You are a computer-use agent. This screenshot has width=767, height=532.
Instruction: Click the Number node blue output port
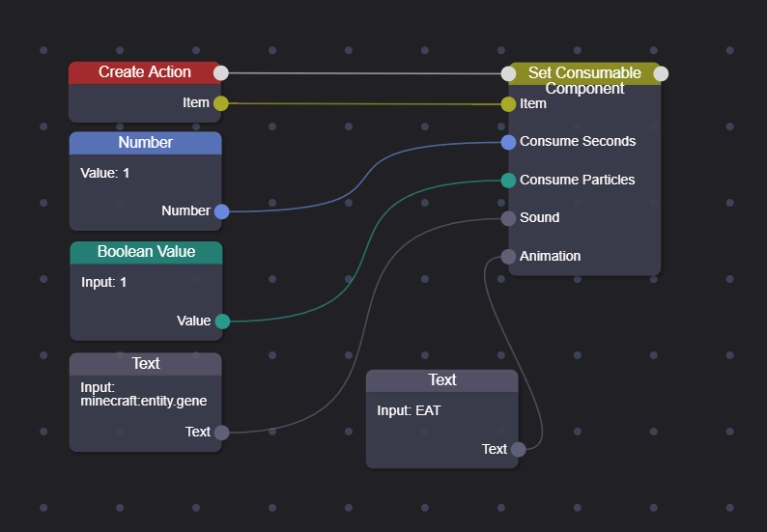pyautogui.click(x=221, y=211)
